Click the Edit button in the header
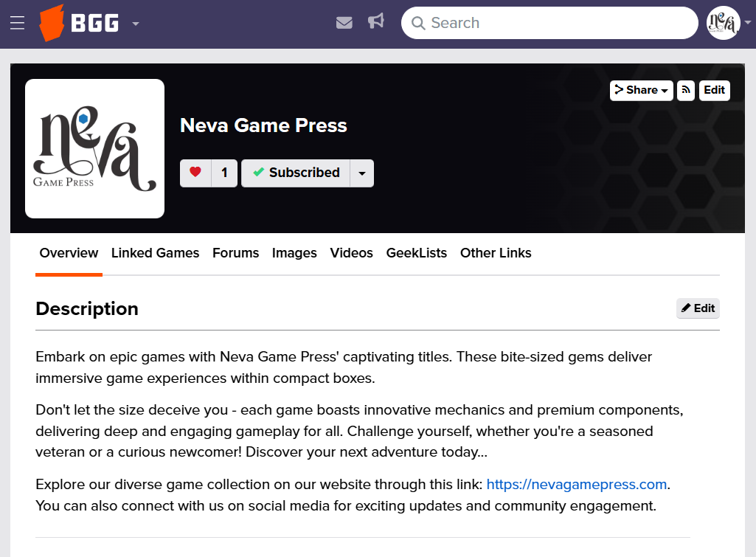Viewport: 756px width, 557px height. pos(714,90)
